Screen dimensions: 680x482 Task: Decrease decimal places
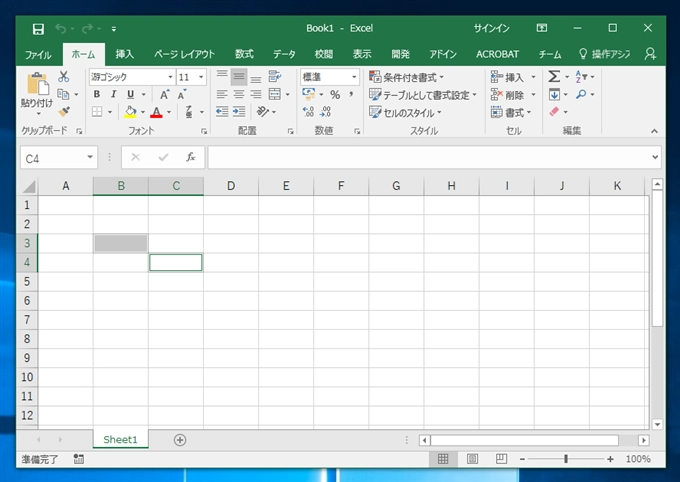coord(325,112)
